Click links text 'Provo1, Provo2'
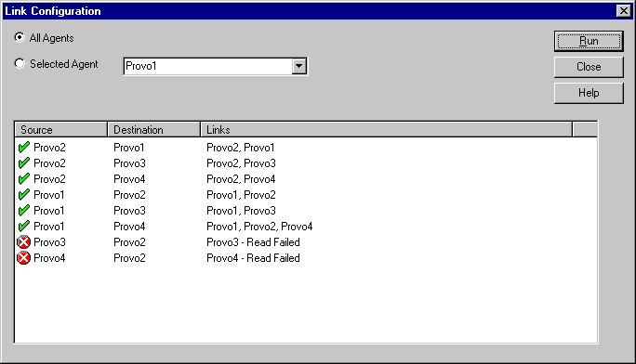 (241, 195)
